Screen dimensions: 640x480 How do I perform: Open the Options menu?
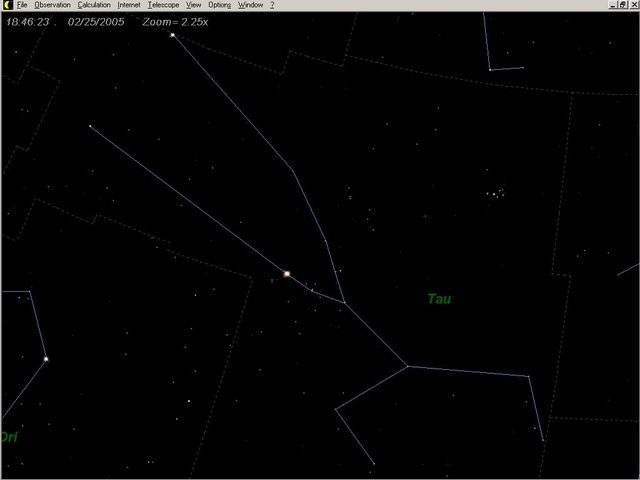220,5
